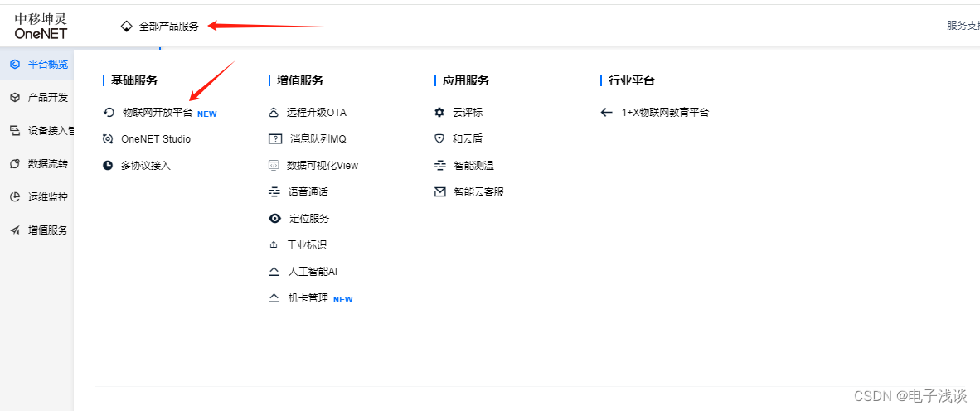Click the 工业标识 upload icon
The image size is (980, 411).
point(273,245)
